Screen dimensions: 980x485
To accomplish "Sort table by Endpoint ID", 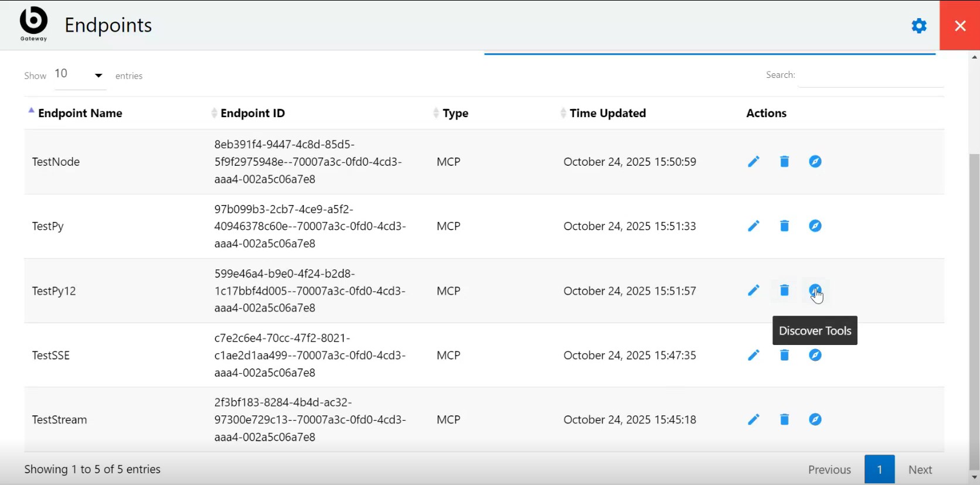I will (x=253, y=113).
